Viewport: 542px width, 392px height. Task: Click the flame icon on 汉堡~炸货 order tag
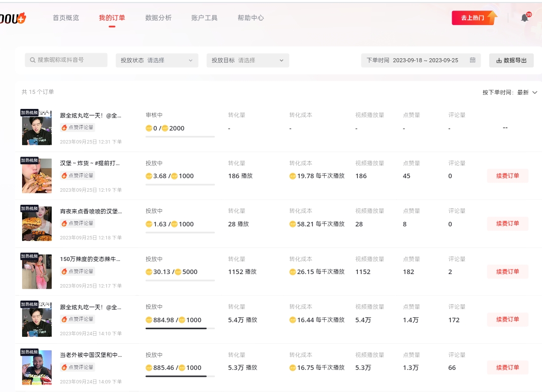tap(64, 176)
